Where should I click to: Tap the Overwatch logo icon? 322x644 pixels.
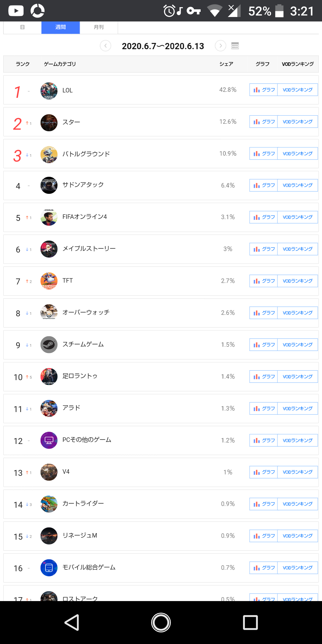click(49, 313)
